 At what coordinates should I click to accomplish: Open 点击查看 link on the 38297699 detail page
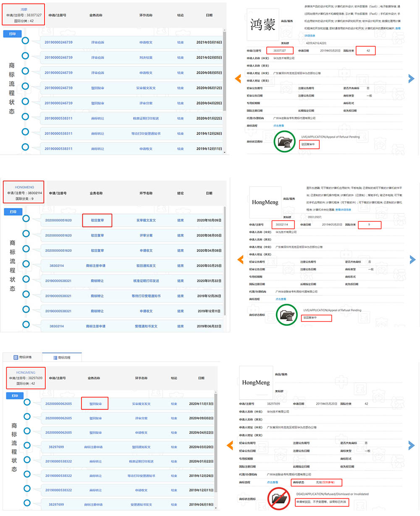click(273, 482)
